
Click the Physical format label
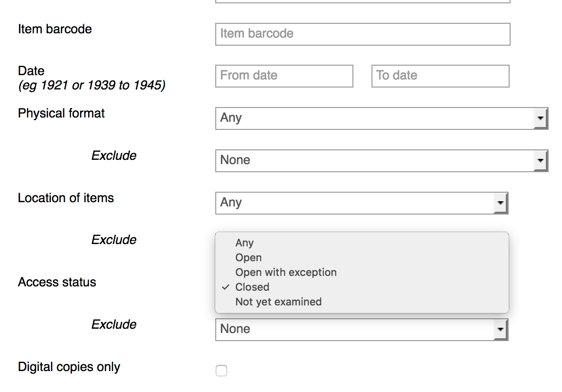click(x=61, y=113)
